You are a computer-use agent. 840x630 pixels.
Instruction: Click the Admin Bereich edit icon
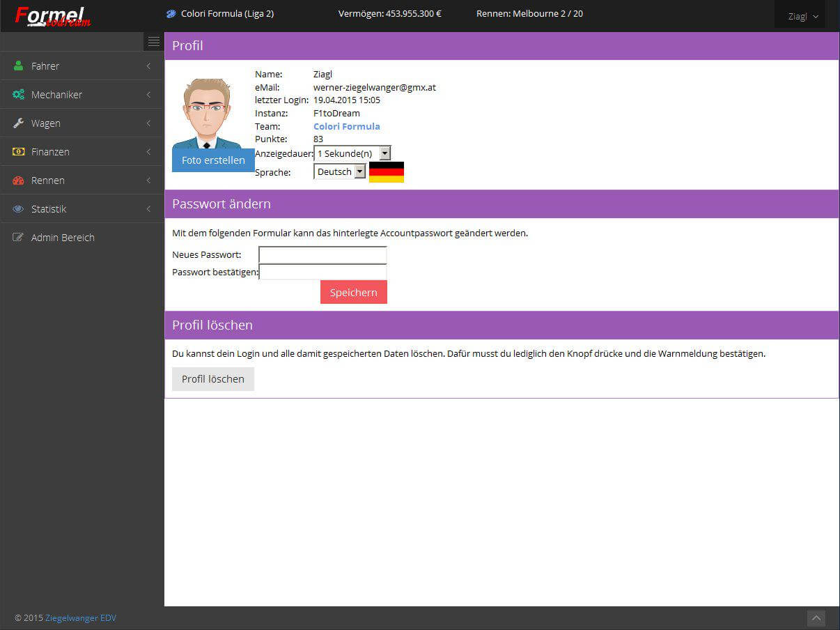click(x=19, y=238)
